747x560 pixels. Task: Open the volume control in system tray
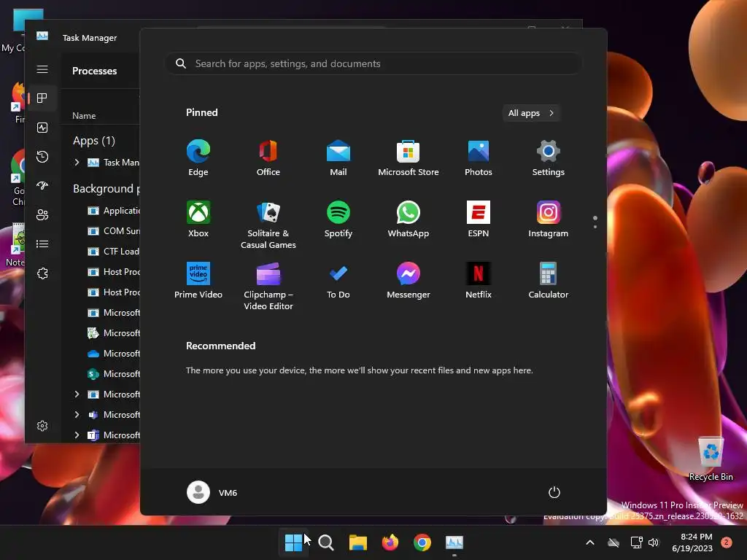click(x=654, y=542)
